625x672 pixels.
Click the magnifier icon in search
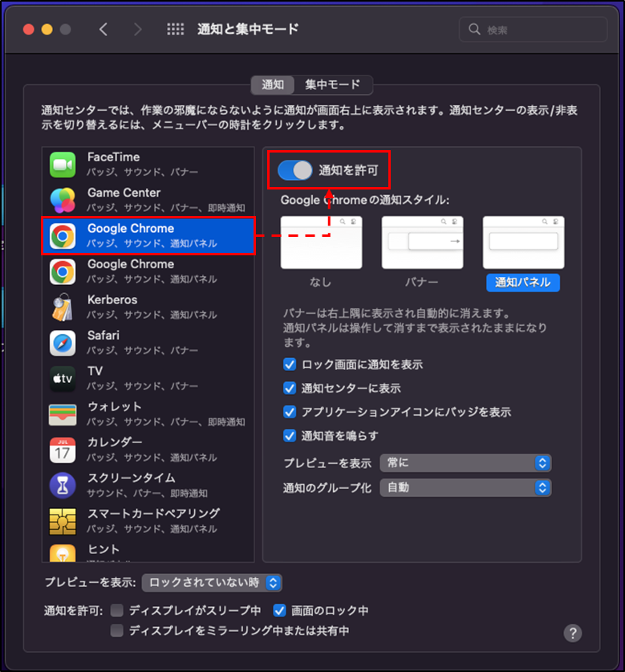pos(474,29)
